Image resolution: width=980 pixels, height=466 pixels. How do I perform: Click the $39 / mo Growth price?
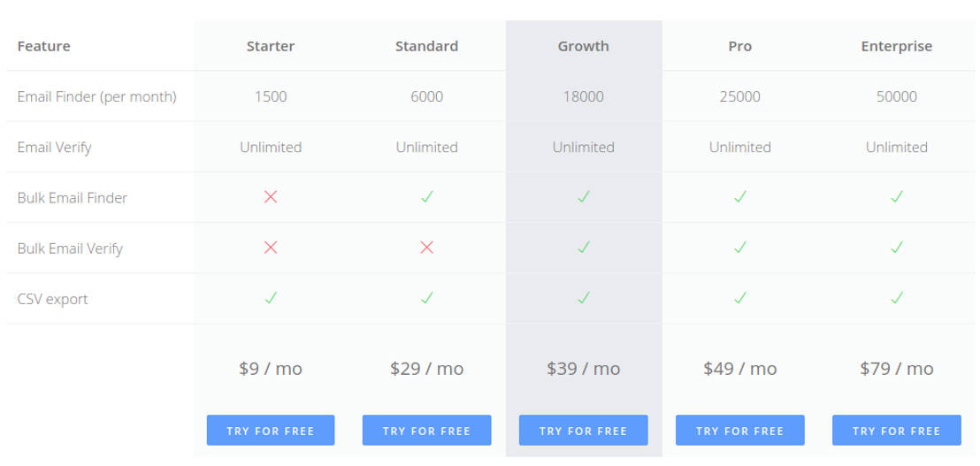point(583,369)
